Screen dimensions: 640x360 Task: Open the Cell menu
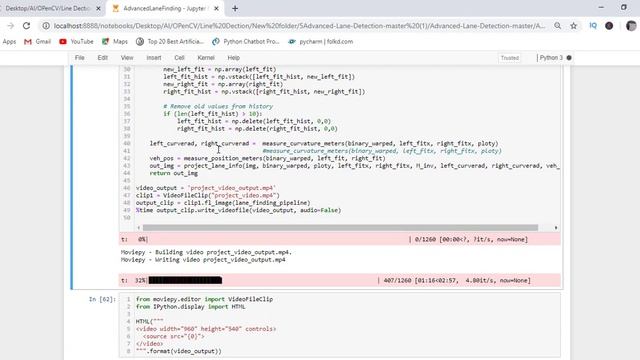[x=179, y=58]
